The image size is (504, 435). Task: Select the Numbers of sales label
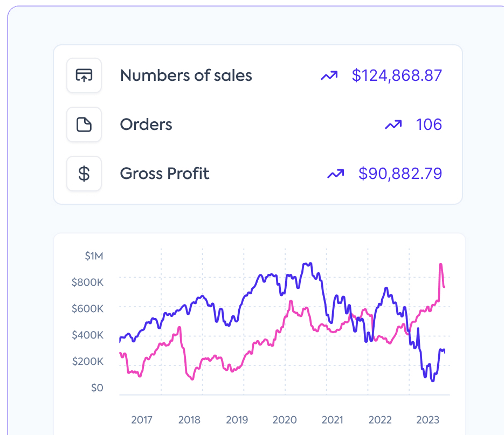point(186,75)
